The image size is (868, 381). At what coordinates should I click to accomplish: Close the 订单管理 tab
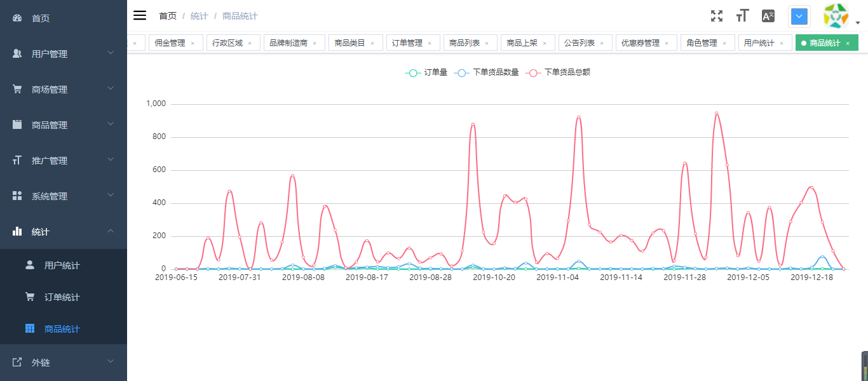pos(430,43)
